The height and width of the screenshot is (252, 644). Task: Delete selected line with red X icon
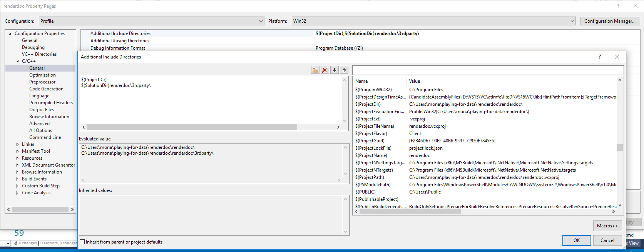point(325,70)
